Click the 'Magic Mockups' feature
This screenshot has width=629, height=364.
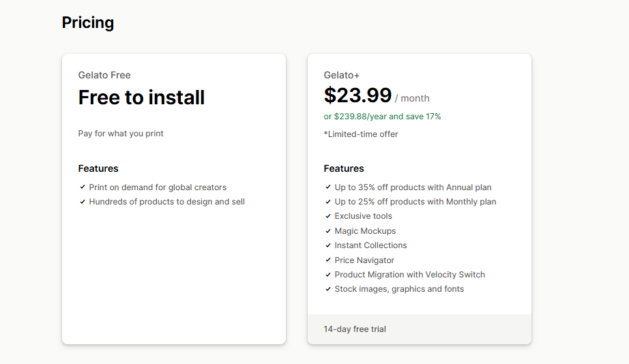click(x=365, y=231)
